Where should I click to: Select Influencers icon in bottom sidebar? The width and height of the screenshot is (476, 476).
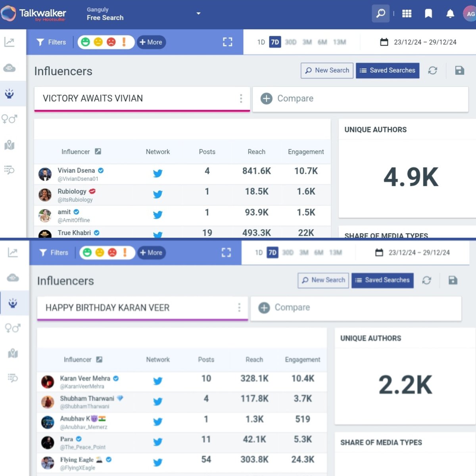tap(13, 303)
